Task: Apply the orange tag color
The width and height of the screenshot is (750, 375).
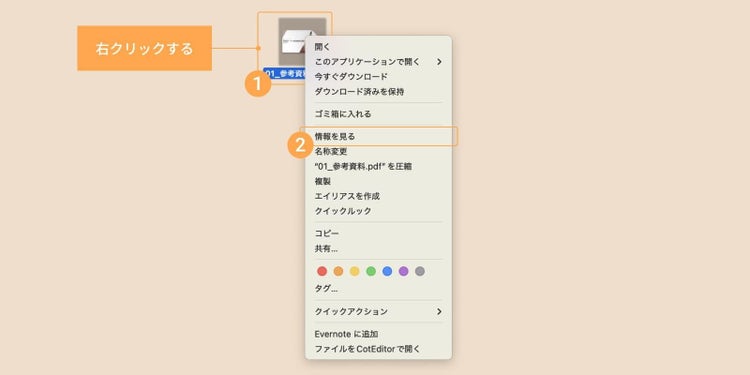Action: point(338,271)
